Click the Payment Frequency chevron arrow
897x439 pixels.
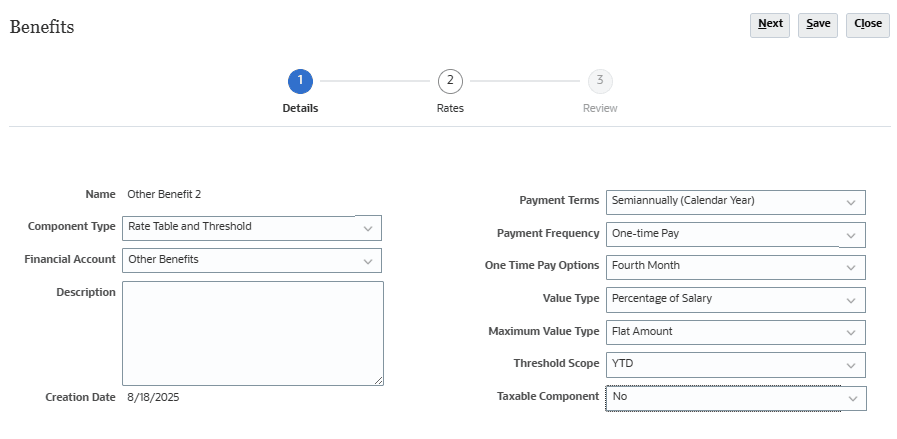coord(851,235)
